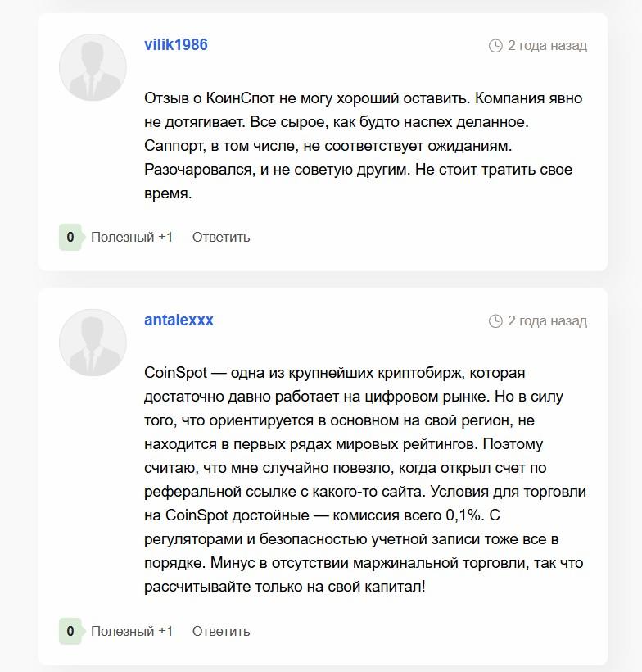The height and width of the screenshot is (672, 642).
Task: Click vilik1986's profile avatar
Action: [93, 67]
